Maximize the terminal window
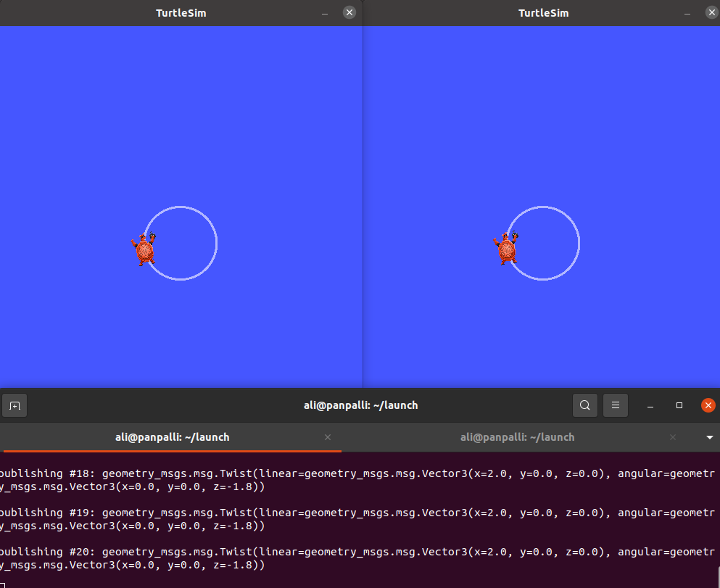Viewport: 720px width, 588px height. pos(679,405)
